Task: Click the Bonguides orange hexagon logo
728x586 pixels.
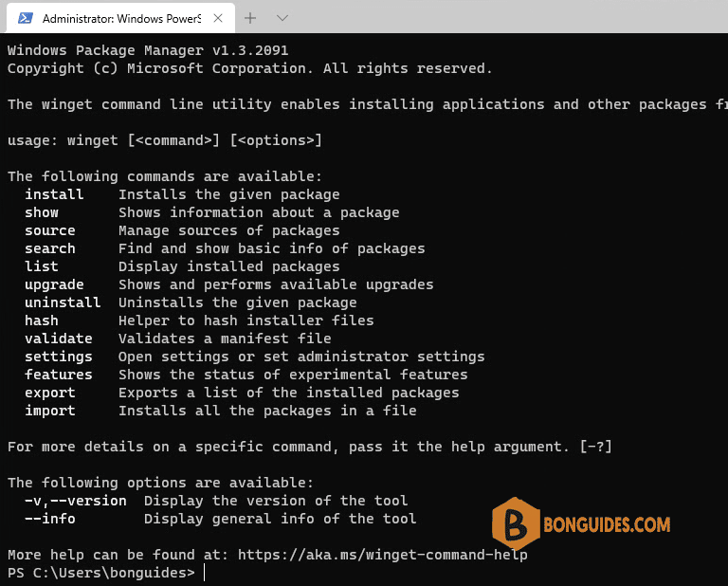Action: pyautogui.click(x=516, y=523)
